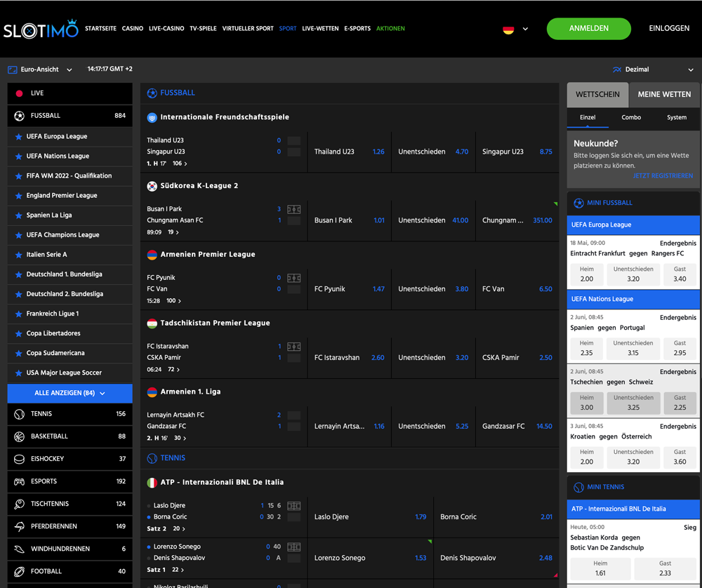Select FC Pyunik odds 1.47
The width and height of the screenshot is (702, 588).
(x=349, y=289)
